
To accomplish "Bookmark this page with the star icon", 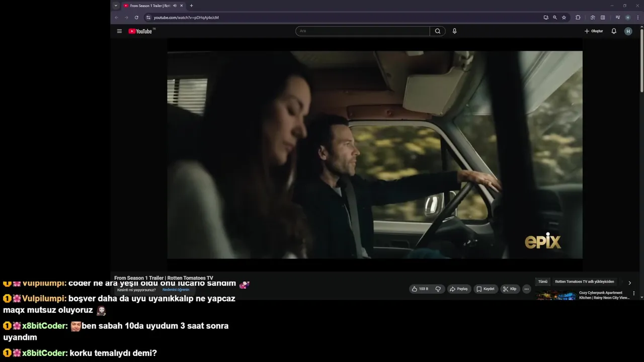I will tap(564, 18).
